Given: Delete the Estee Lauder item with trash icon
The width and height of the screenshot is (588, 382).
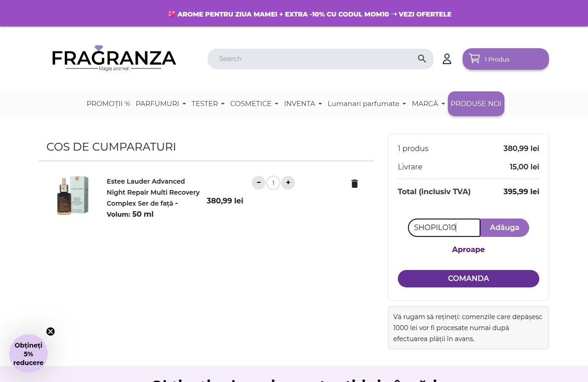Looking at the screenshot, I should pyautogui.click(x=355, y=184).
